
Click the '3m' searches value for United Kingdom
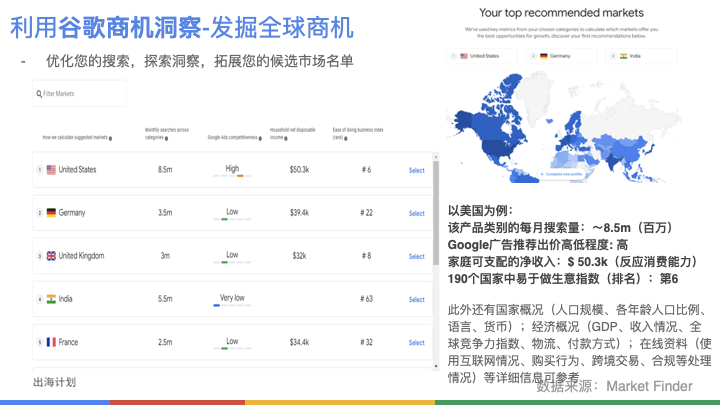click(165, 256)
